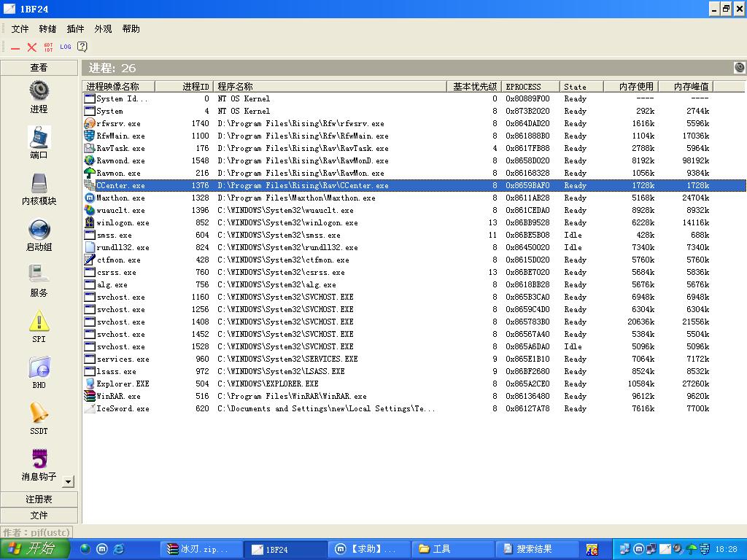747x560 pixels.
Task: Switch to the 文件 sidebar tab at bottom
Action: click(39, 516)
